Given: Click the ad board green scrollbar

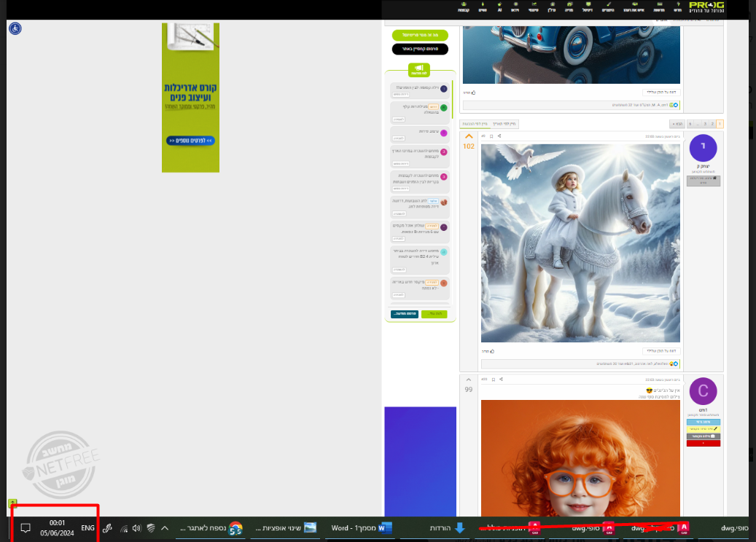Looking at the screenshot, I should click(x=452, y=101).
